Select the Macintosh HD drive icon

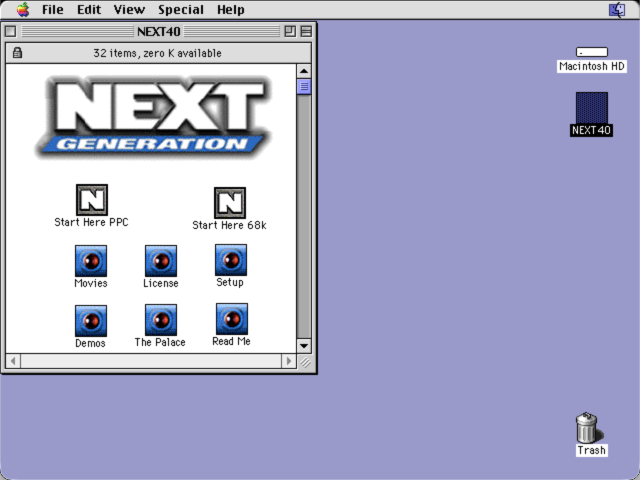click(591, 52)
